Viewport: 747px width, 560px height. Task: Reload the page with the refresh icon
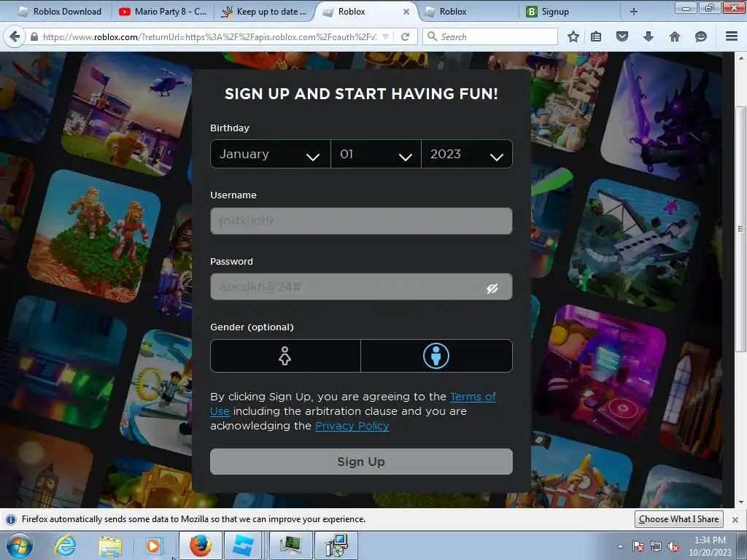(405, 36)
